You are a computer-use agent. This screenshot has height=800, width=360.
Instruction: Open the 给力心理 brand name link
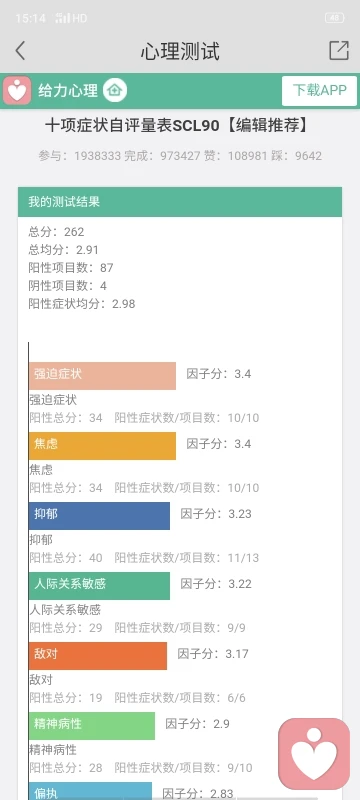pyautogui.click(x=68, y=91)
